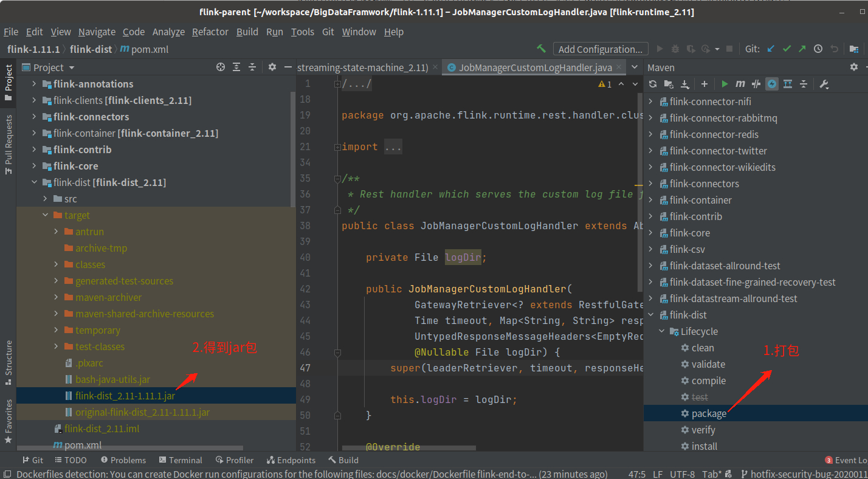Click UTF-8 encoding in status bar
Viewport: 868px width, 479px height.
click(x=682, y=474)
